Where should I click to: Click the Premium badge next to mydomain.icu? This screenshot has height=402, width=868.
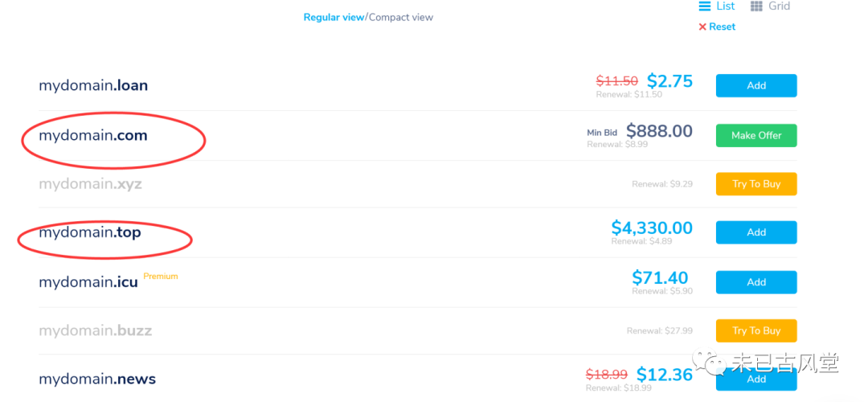161,276
